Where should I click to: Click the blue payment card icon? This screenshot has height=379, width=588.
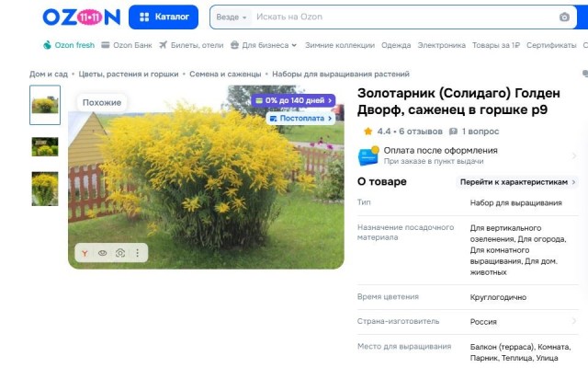click(368, 155)
